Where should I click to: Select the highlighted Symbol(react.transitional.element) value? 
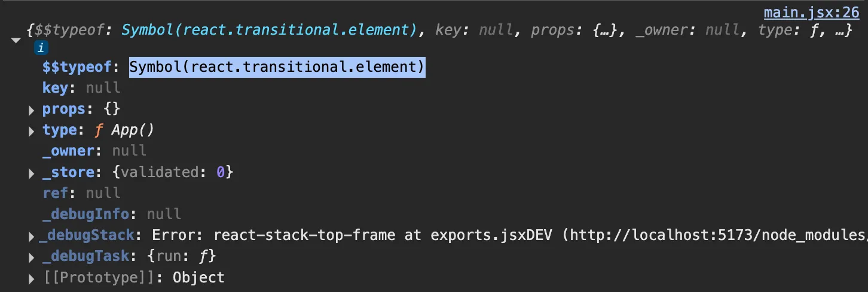coord(277,67)
